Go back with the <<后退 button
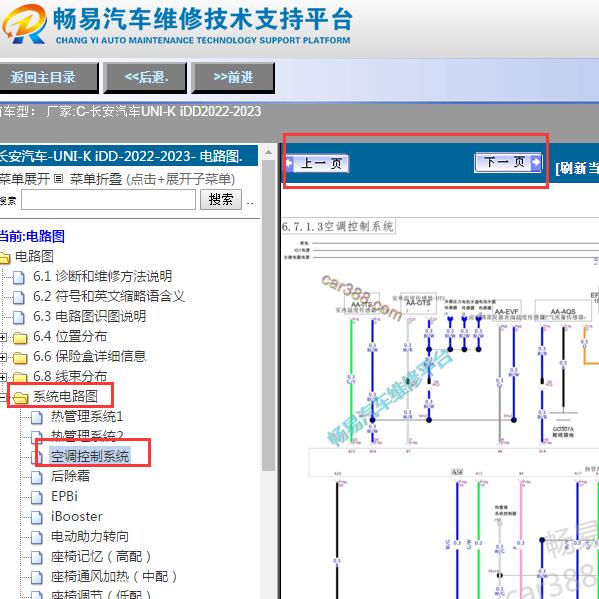This screenshot has height=599, width=599. [x=146, y=78]
